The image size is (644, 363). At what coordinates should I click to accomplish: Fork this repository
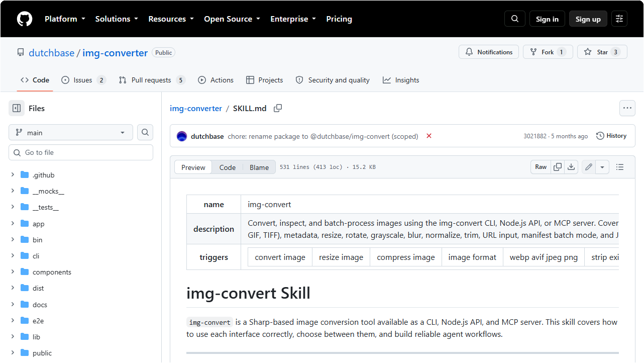coord(548,52)
